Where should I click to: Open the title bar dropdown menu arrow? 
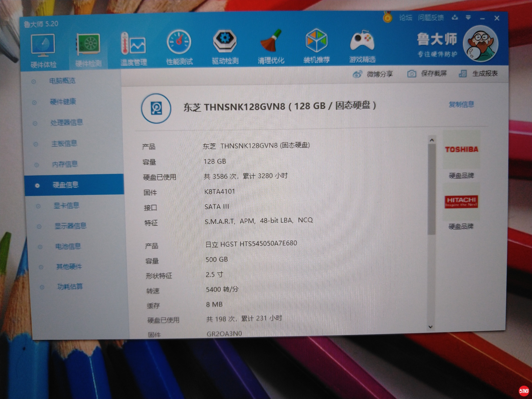coord(468,18)
